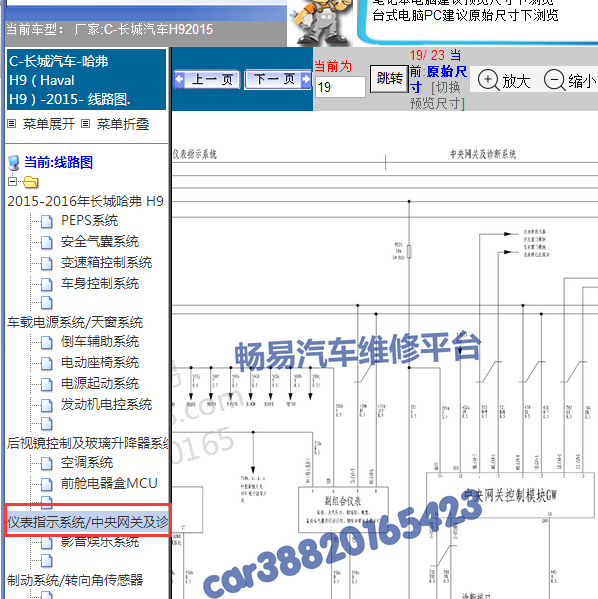Open 前舱电器盒MCU tree item
598x599 pixels.
tap(109, 483)
